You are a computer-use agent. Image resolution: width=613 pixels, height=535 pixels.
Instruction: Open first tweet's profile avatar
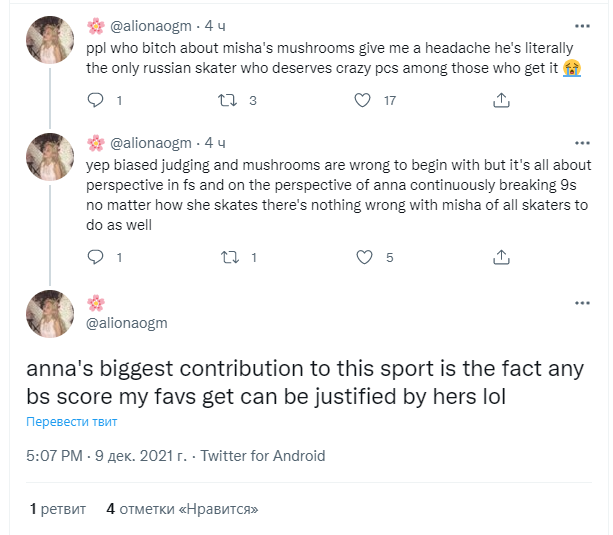[50, 40]
